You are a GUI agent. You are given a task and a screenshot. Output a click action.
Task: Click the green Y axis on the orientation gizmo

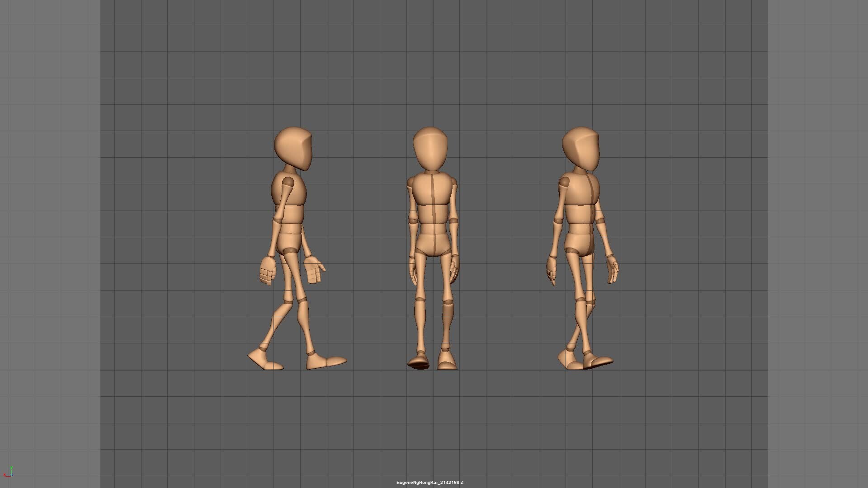[x=11, y=467]
